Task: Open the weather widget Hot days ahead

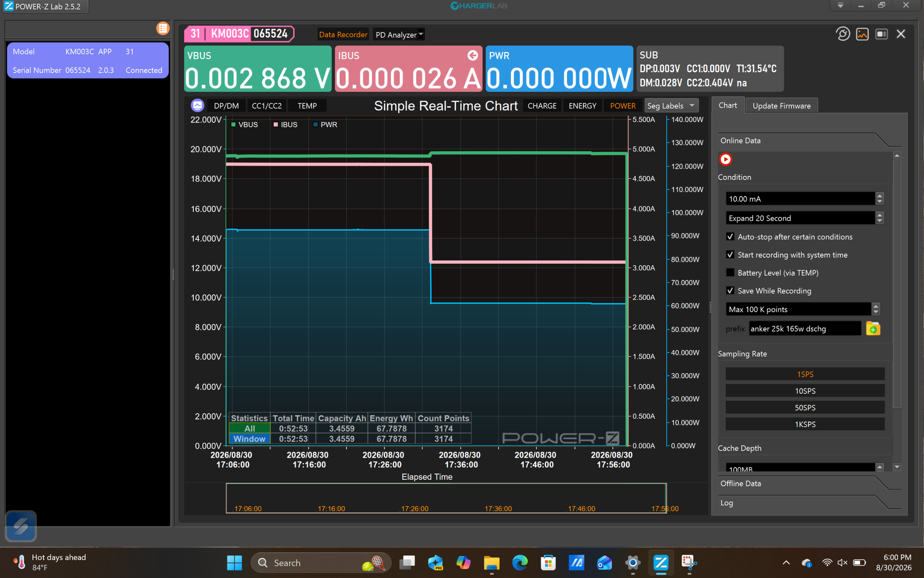Action: [x=50, y=563]
